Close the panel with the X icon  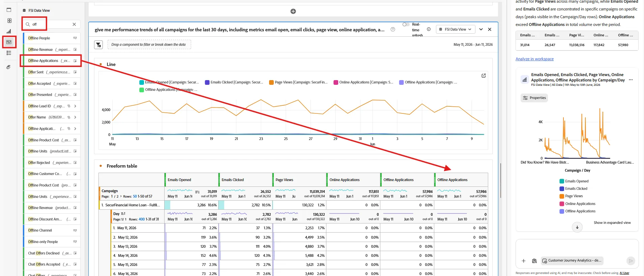[490, 29]
